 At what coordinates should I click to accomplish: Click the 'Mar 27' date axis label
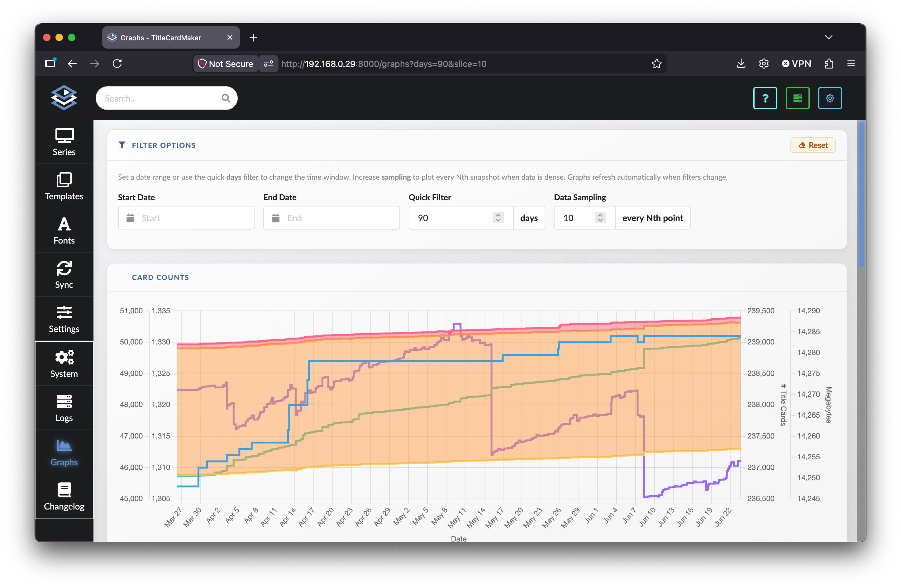(173, 517)
